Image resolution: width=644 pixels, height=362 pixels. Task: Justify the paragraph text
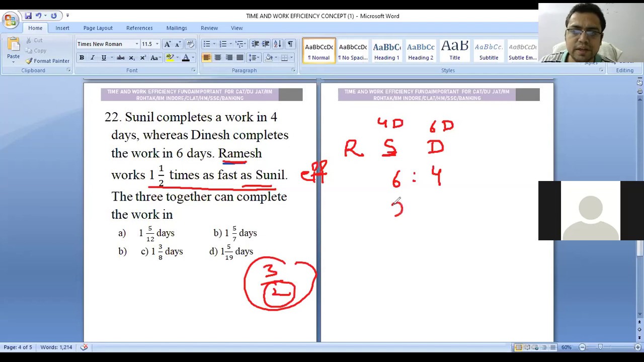click(x=240, y=58)
